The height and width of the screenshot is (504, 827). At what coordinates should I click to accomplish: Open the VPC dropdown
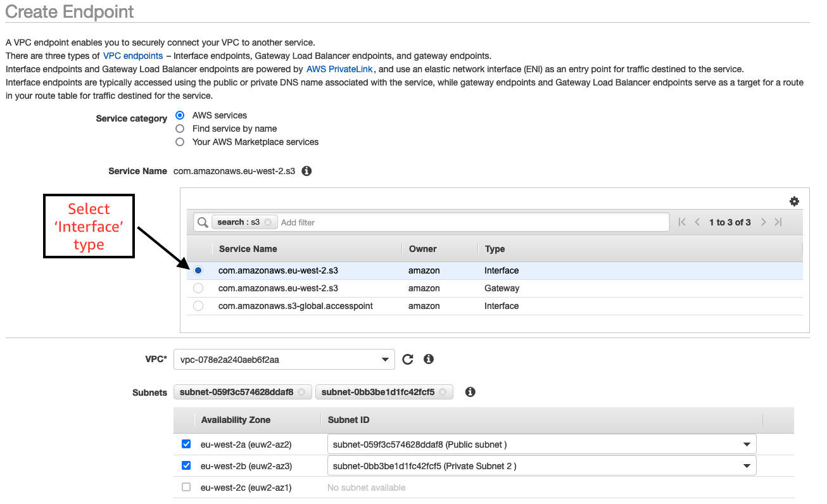tap(385, 359)
